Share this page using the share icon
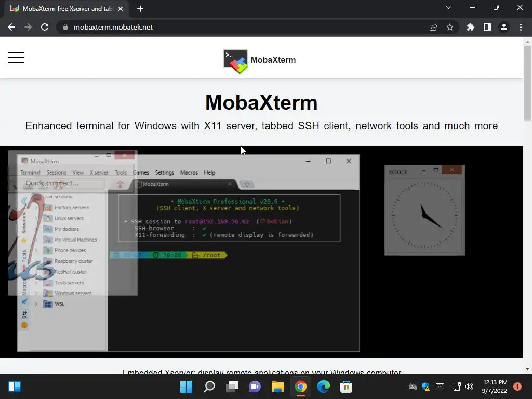532x399 pixels. pos(433,27)
